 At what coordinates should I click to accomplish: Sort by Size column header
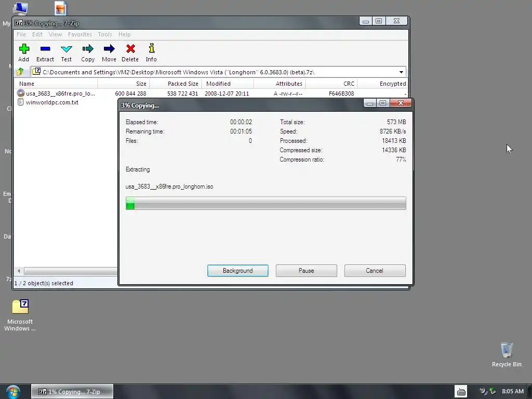click(124, 84)
